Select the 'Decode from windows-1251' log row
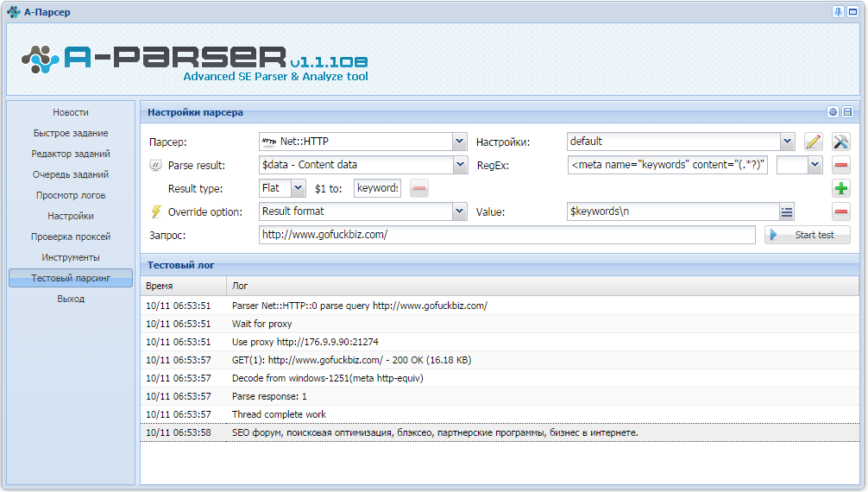The width and height of the screenshot is (868, 492). pos(500,378)
